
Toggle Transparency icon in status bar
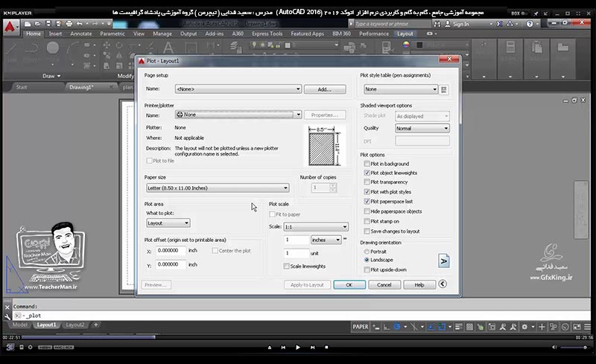pos(470,327)
